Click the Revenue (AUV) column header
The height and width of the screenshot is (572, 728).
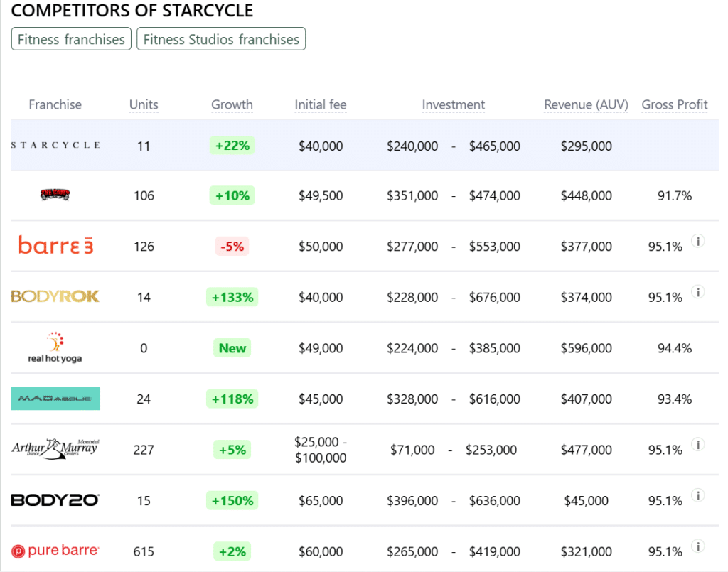pos(586,104)
